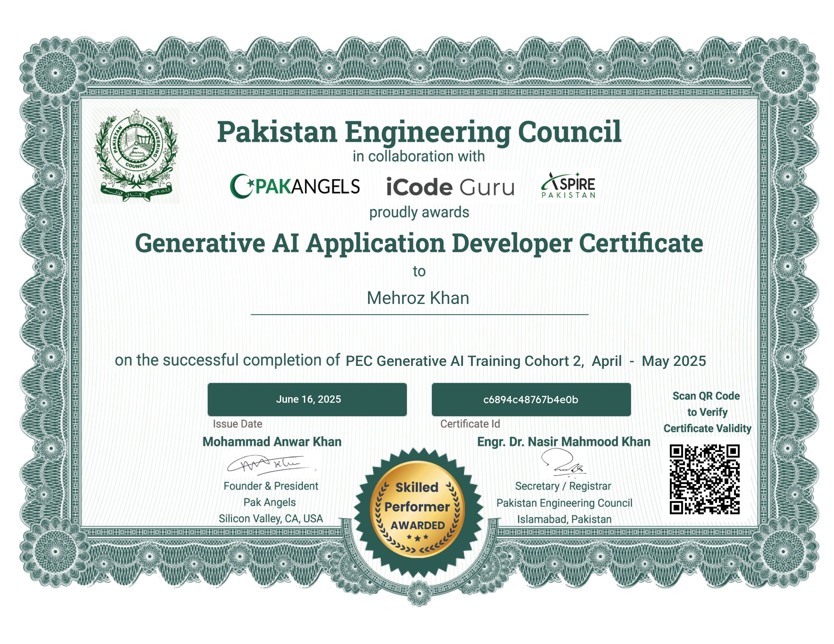Click the Certificate Id label
The image size is (834, 644).
pos(470,424)
